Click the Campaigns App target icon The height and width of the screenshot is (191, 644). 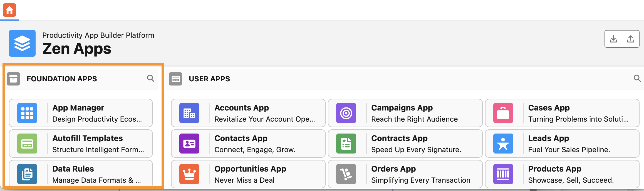tap(346, 113)
